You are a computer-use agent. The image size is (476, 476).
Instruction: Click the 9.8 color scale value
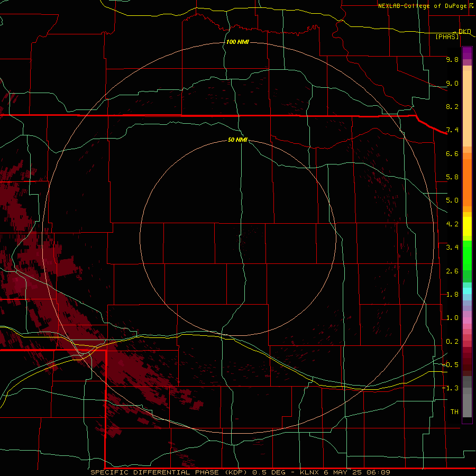[452, 59]
